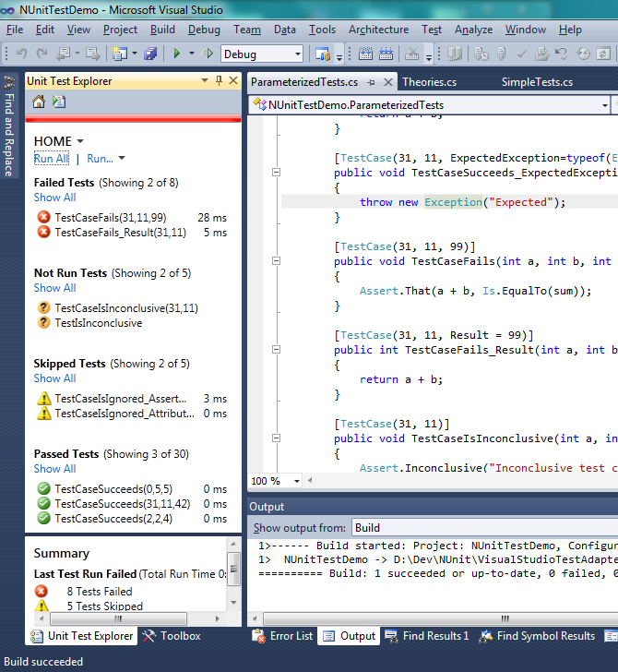Click the source control history clock icon
The image size is (618, 672).
click(x=583, y=54)
